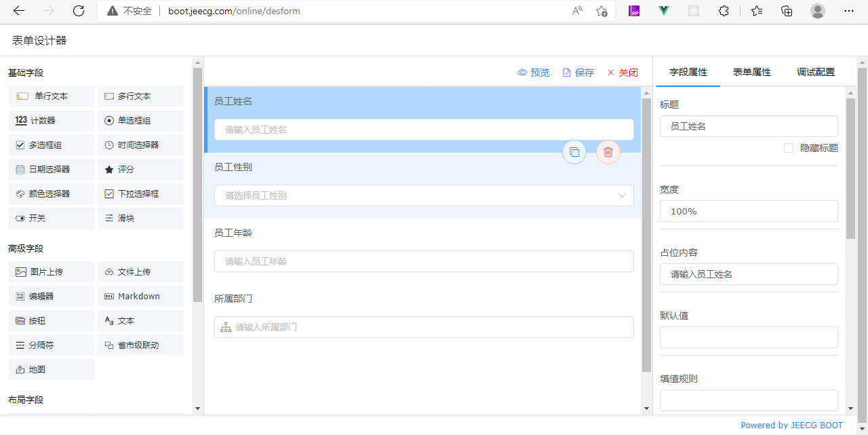The width and height of the screenshot is (868, 435).
Task: Edit the 宽度 100% property field
Action: coord(749,211)
